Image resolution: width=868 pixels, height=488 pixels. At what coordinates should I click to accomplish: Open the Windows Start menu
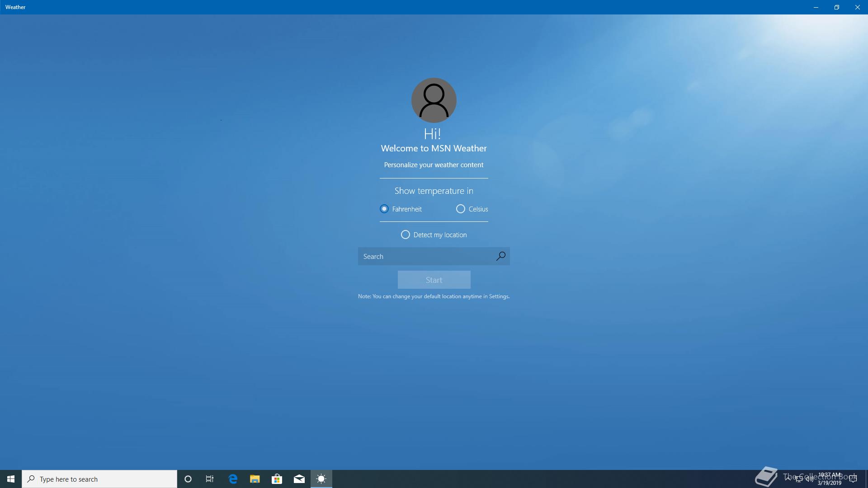[x=11, y=479]
